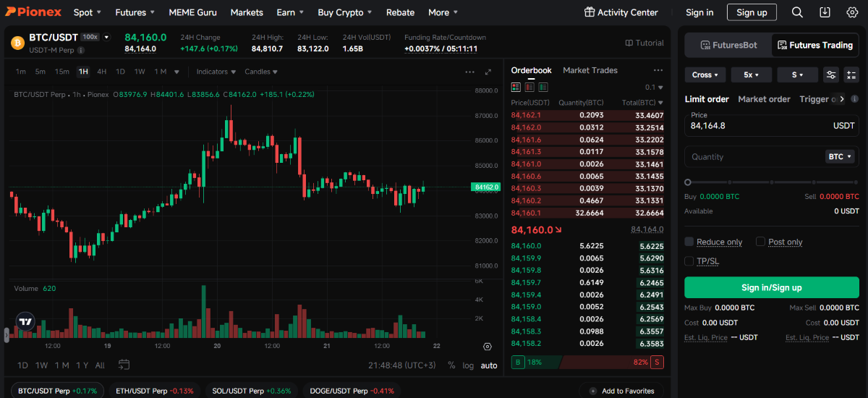Open the ETH/USDT Perp ticker chip
This screenshot has height=398, width=868.
click(x=154, y=391)
